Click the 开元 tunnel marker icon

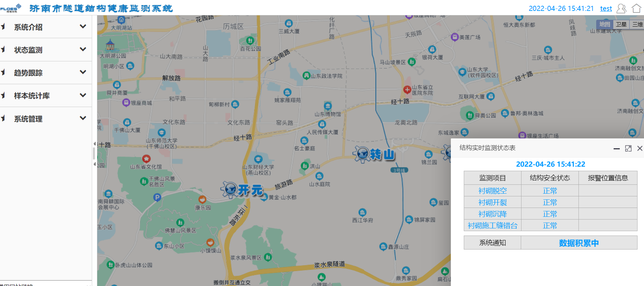coord(230,190)
